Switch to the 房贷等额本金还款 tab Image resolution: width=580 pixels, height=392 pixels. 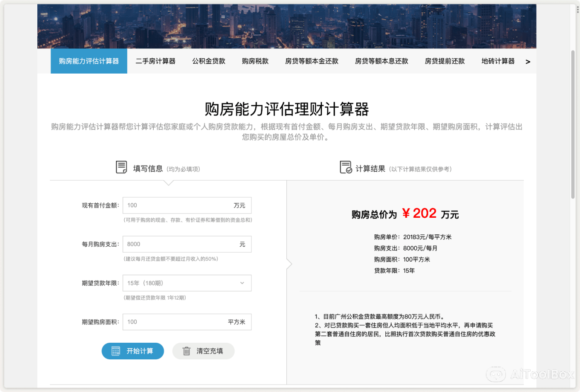click(x=311, y=61)
